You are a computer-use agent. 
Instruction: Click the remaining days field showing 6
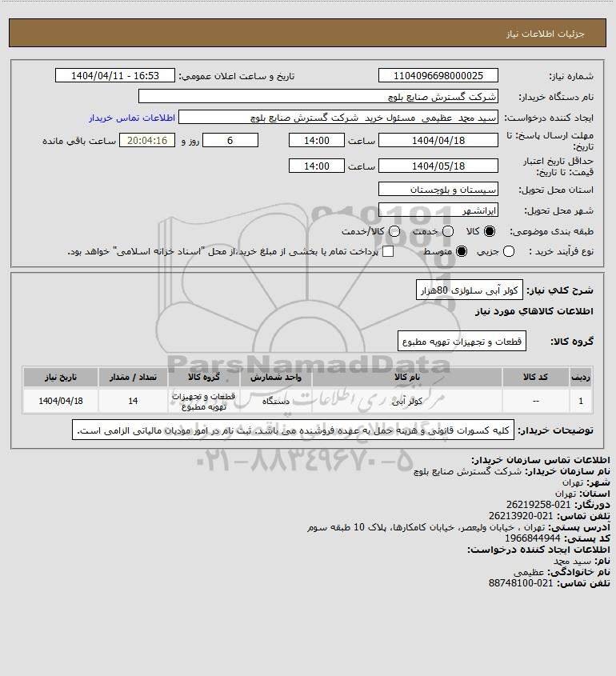[x=230, y=141]
